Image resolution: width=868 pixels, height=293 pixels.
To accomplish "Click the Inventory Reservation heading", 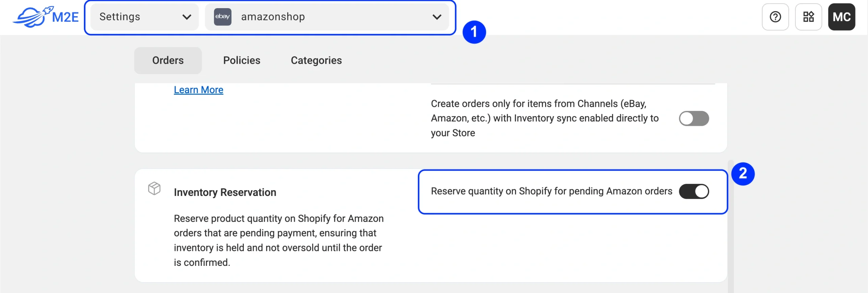I will coord(225,192).
